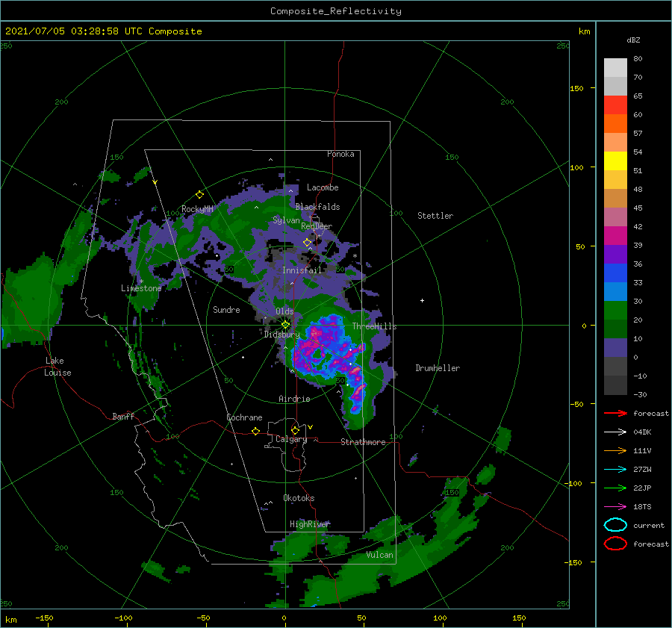Click the Sylvan label
The height and width of the screenshot is (628, 672).
click(x=286, y=220)
